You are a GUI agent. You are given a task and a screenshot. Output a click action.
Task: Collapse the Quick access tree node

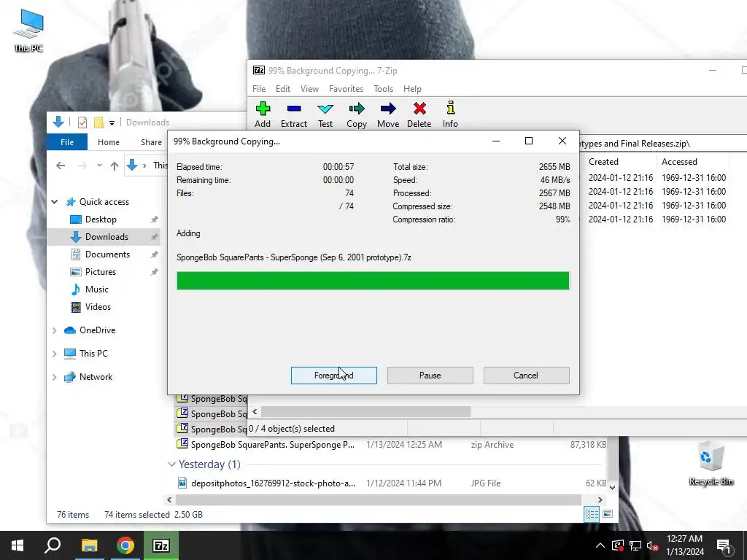[x=55, y=202]
